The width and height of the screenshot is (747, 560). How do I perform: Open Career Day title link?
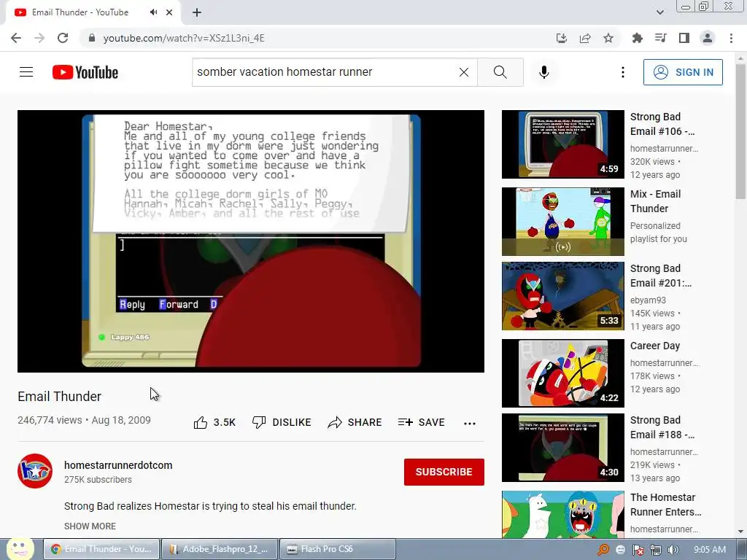click(x=655, y=346)
